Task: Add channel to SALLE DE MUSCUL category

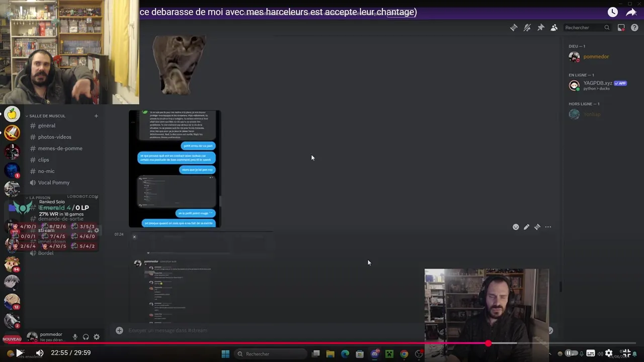Action: pos(96,116)
